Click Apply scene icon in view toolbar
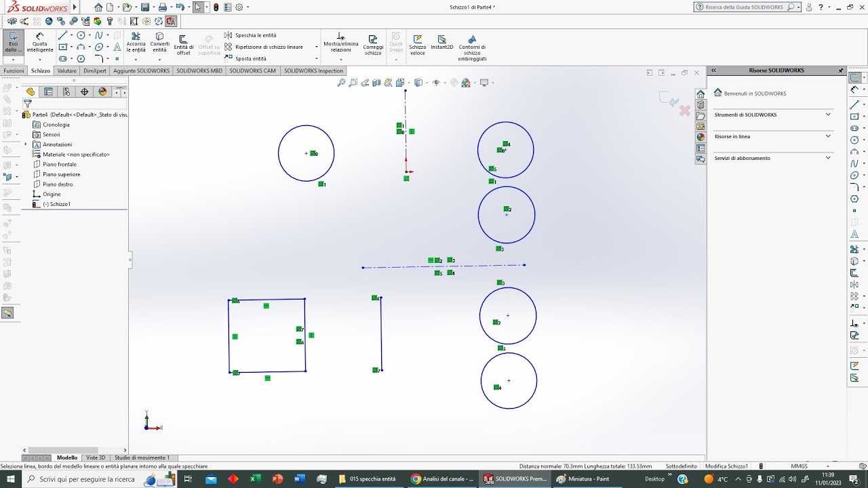The image size is (868, 488). click(467, 83)
